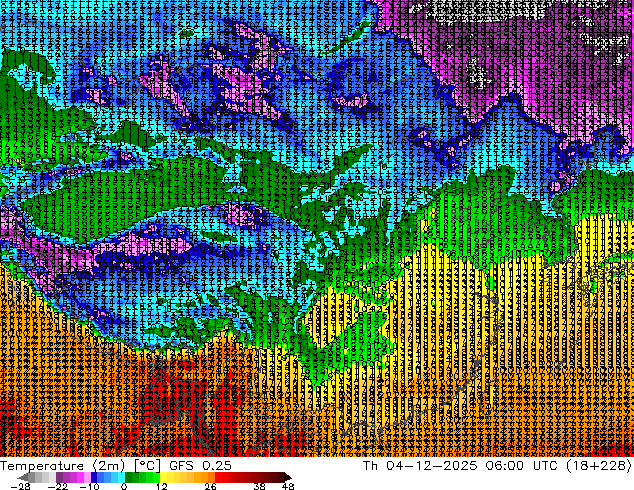The height and width of the screenshot is (490, 634).
Task: Click the '0' legend value
Action: click(x=124, y=486)
